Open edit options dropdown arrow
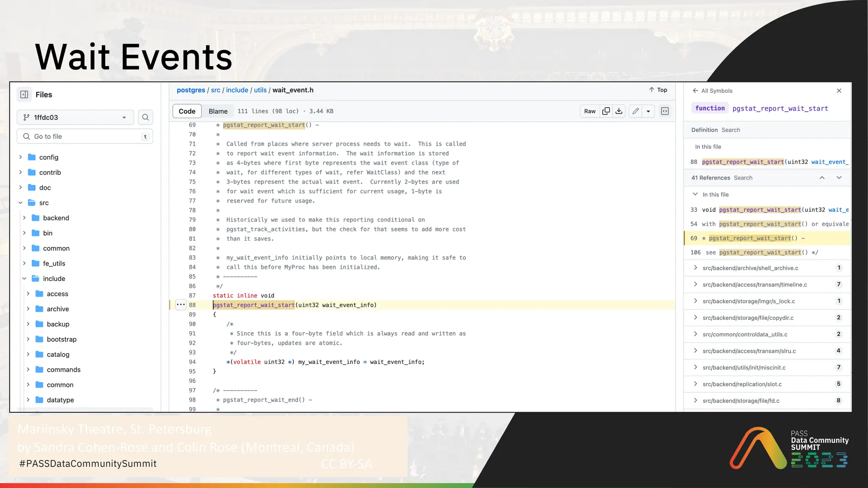 click(x=648, y=111)
